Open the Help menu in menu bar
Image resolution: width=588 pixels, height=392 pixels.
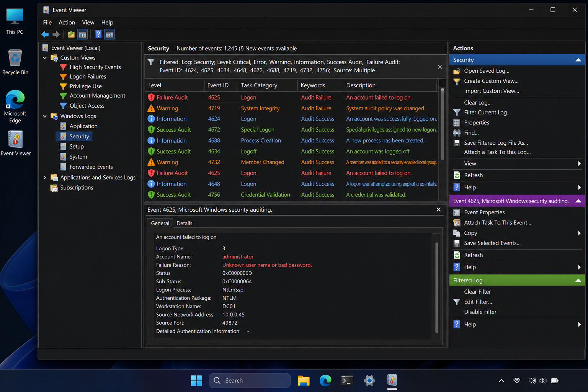[x=107, y=23]
